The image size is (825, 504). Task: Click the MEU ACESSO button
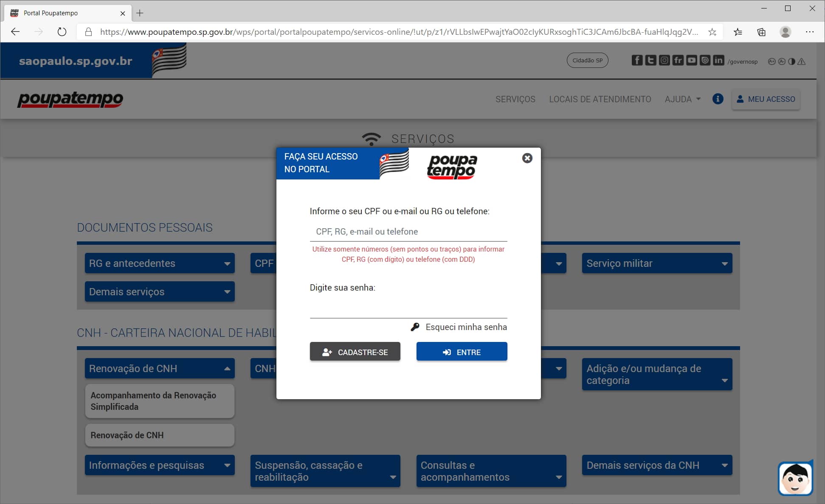point(766,99)
